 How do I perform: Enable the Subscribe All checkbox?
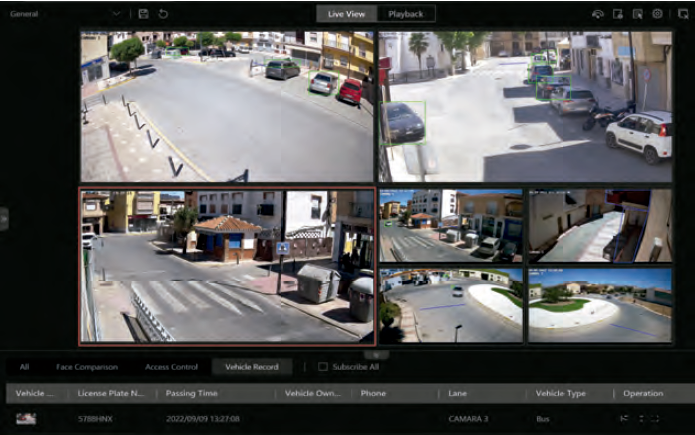323,367
